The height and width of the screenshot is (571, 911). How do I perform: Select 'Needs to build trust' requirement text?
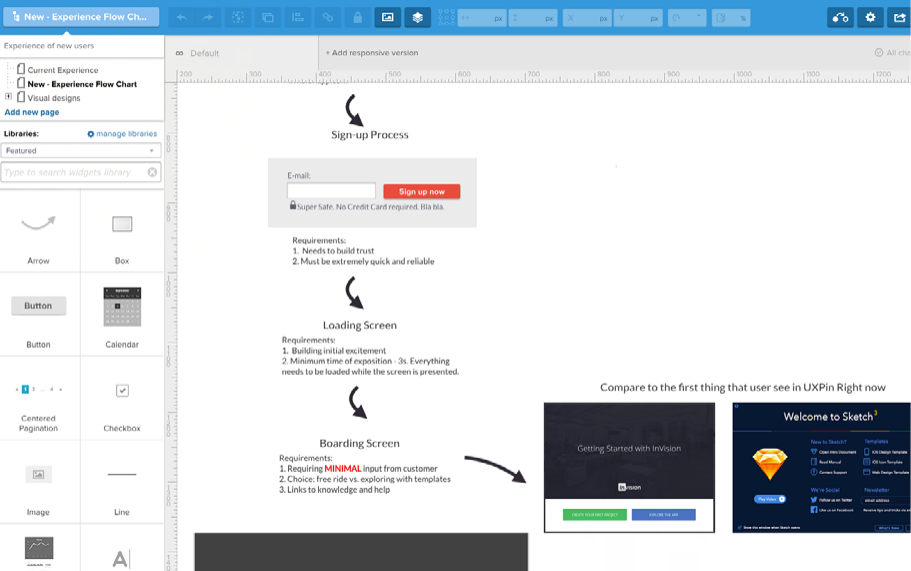(x=338, y=251)
